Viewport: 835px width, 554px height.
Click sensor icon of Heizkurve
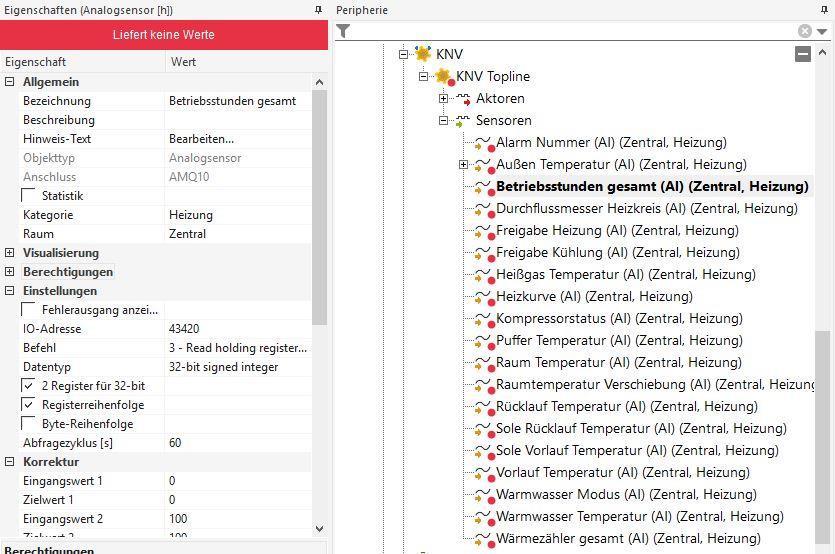point(484,297)
